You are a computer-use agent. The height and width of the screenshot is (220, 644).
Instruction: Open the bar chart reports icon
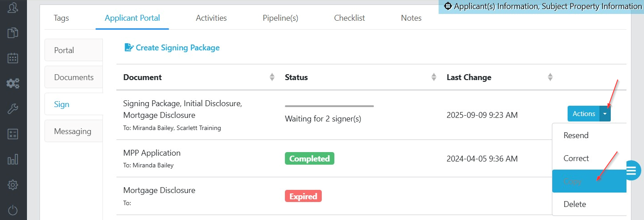tap(13, 159)
